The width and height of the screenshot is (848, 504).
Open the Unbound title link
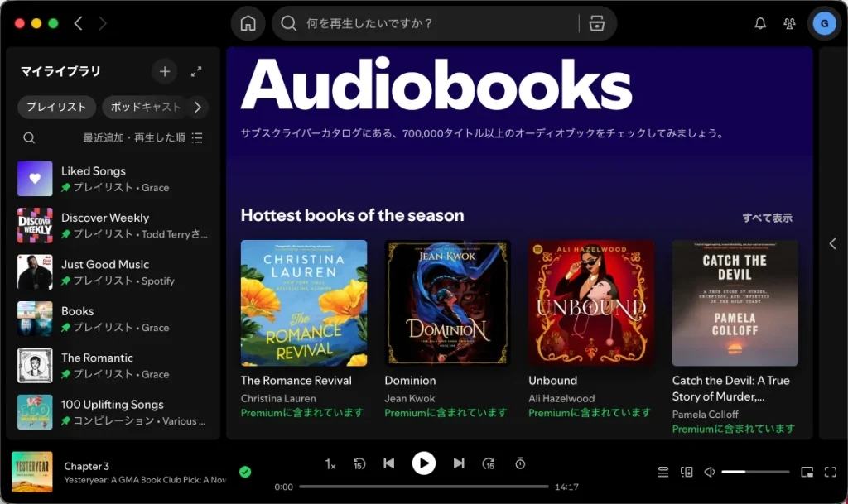coord(552,381)
